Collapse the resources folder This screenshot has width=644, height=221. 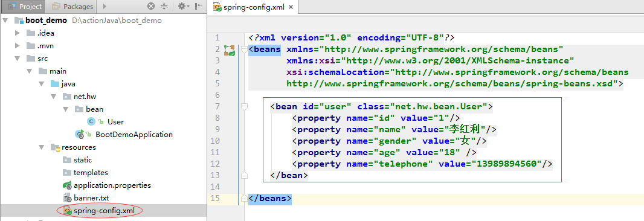pyautogui.click(x=42, y=147)
